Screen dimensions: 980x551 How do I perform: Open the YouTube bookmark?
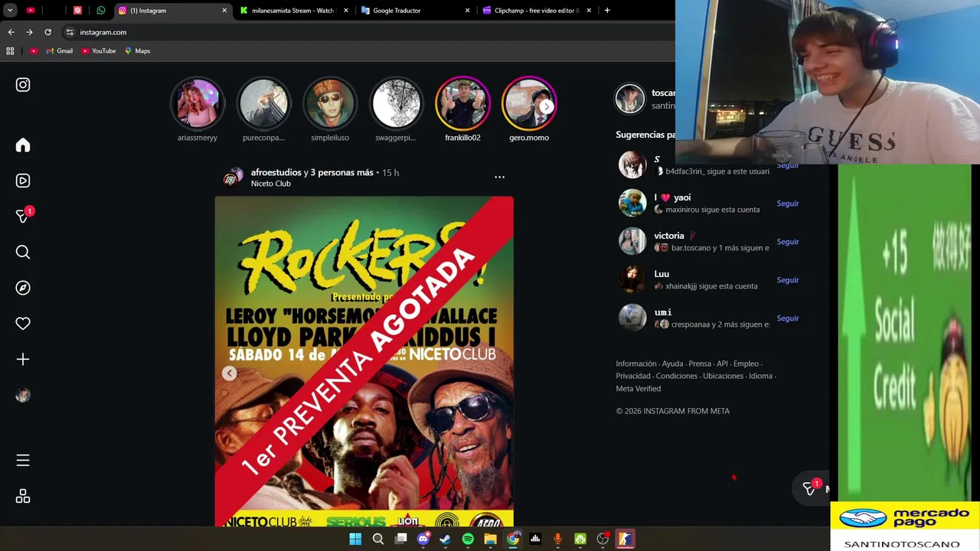[98, 51]
